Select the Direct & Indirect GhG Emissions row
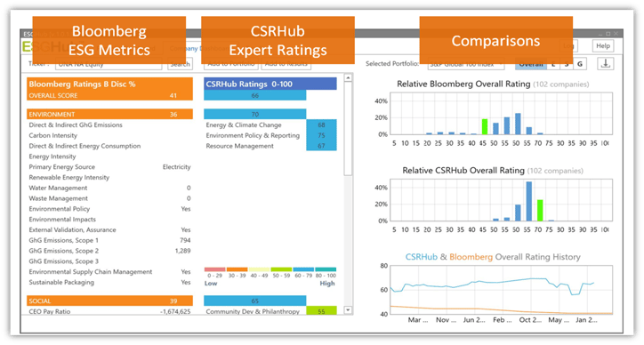 [x=109, y=124]
